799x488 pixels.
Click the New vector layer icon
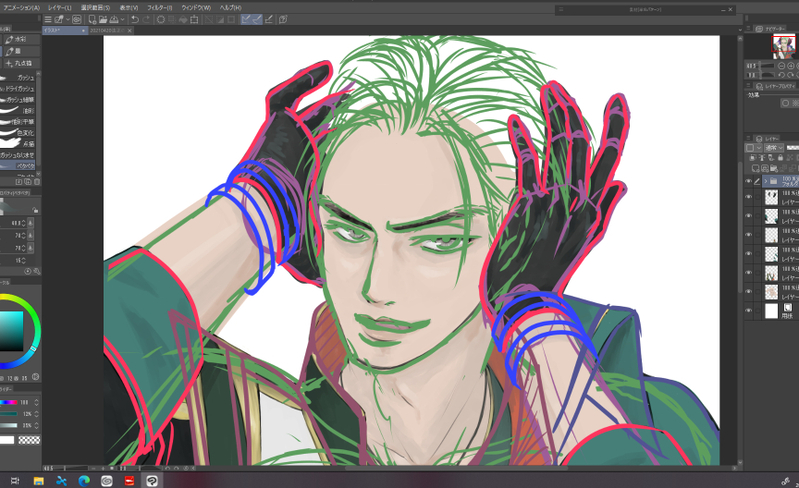(x=765, y=168)
